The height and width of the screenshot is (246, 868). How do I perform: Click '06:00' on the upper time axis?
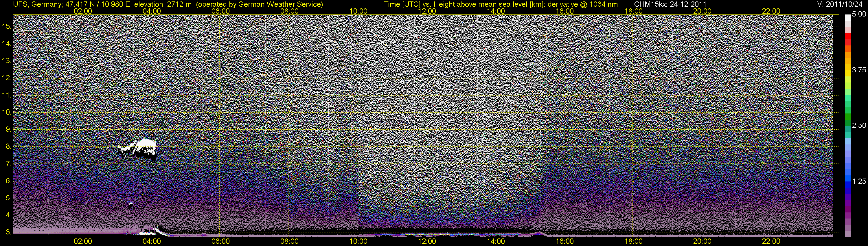tap(220, 11)
